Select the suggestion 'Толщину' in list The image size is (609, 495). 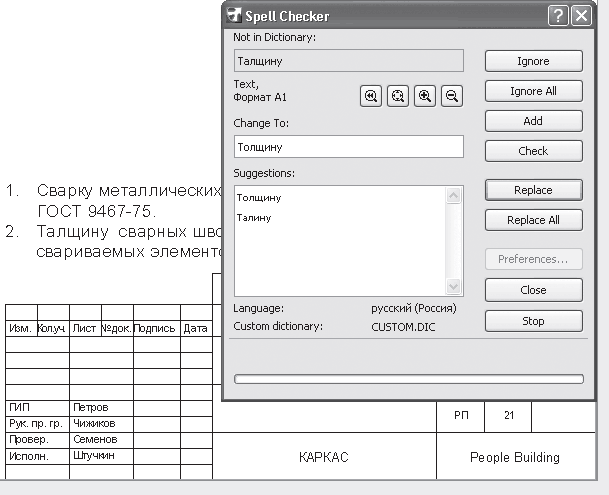(x=260, y=198)
